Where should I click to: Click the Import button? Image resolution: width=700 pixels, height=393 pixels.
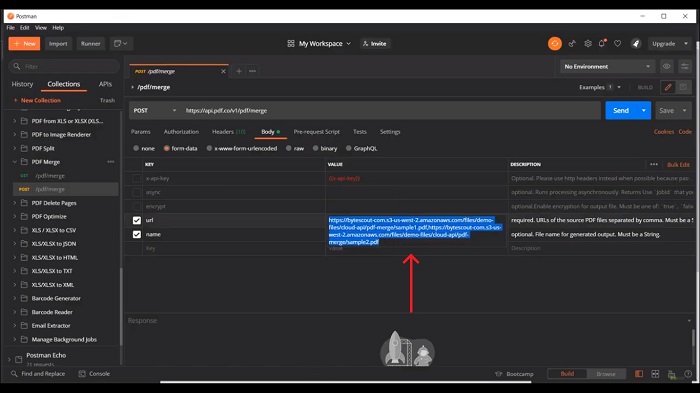58,44
